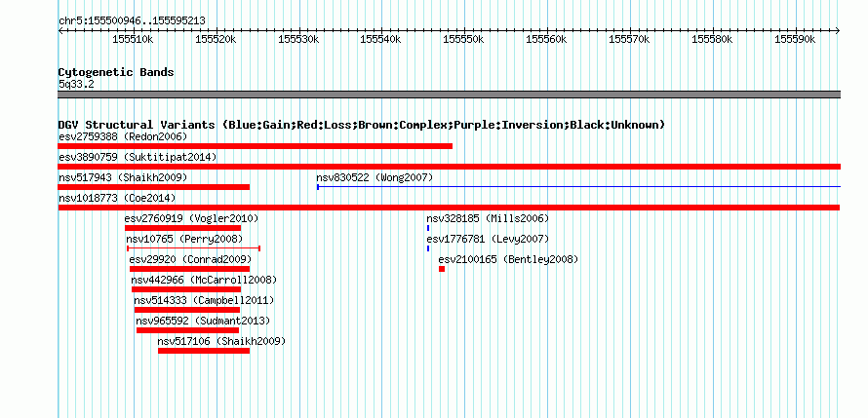Select the nsv830522 thin blue gain line

click(578, 187)
